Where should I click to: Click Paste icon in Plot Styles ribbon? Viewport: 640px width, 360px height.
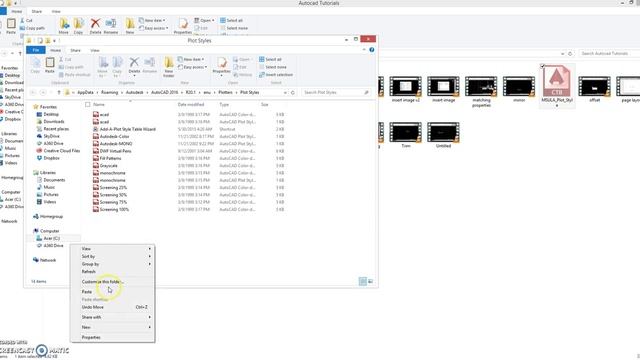coord(50,65)
